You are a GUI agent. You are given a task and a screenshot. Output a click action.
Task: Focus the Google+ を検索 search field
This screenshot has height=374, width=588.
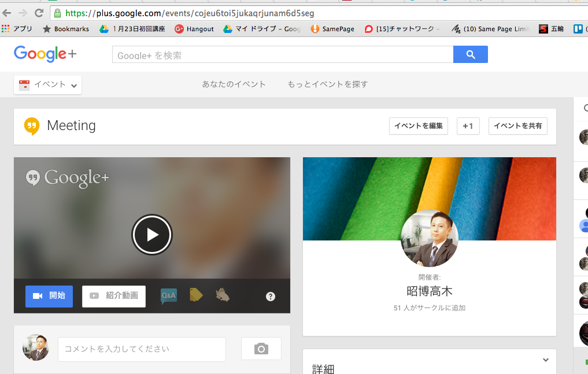[282, 55]
